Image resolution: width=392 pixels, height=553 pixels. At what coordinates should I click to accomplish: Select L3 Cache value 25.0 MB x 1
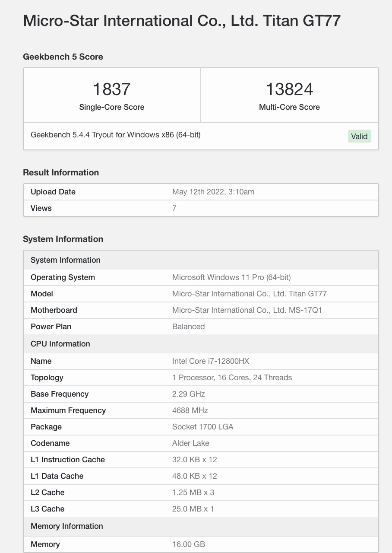coord(193,509)
